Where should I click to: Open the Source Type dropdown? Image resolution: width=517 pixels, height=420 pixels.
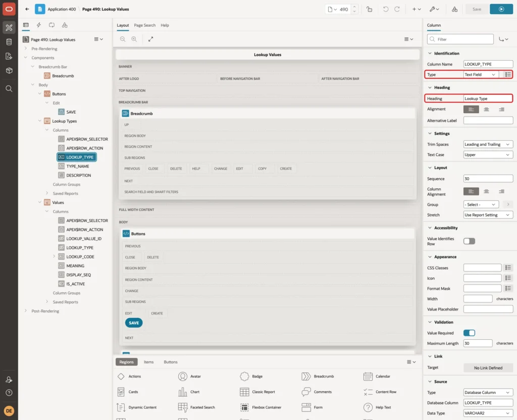(488, 393)
